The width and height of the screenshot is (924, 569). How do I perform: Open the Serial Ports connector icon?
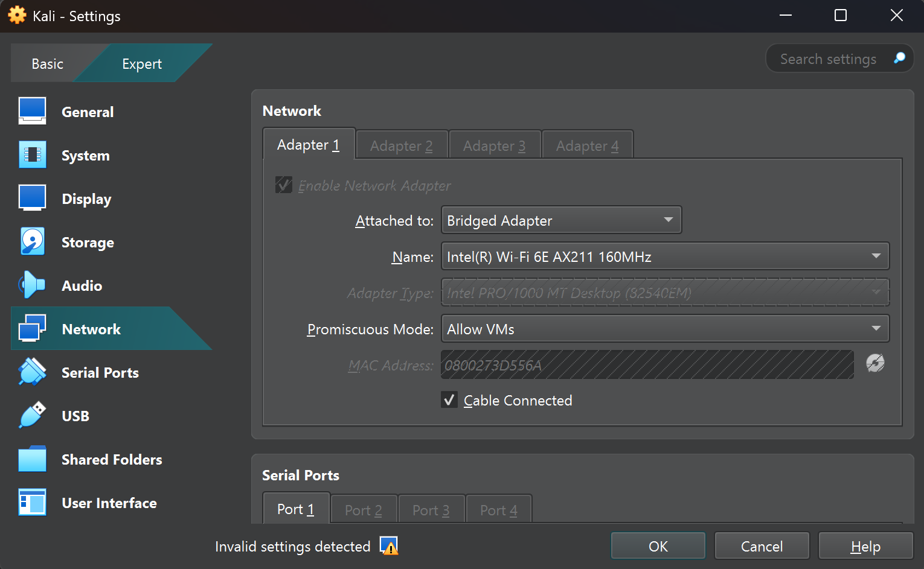tap(32, 372)
